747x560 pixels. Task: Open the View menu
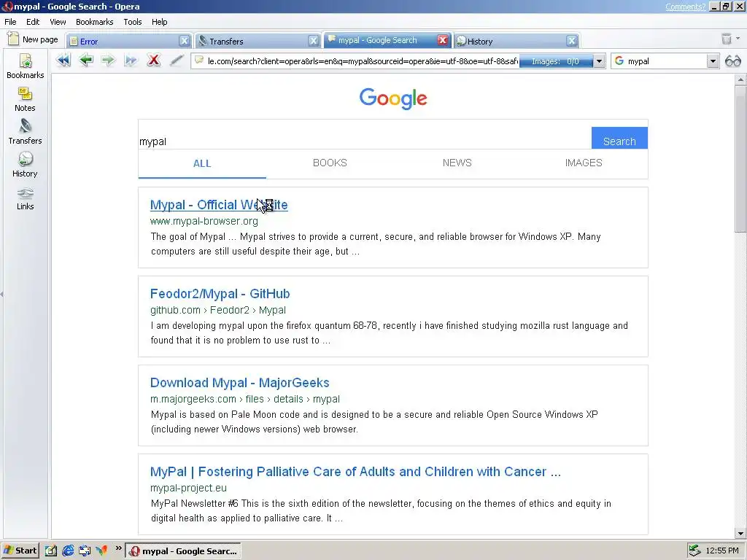click(x=58, y=22)
